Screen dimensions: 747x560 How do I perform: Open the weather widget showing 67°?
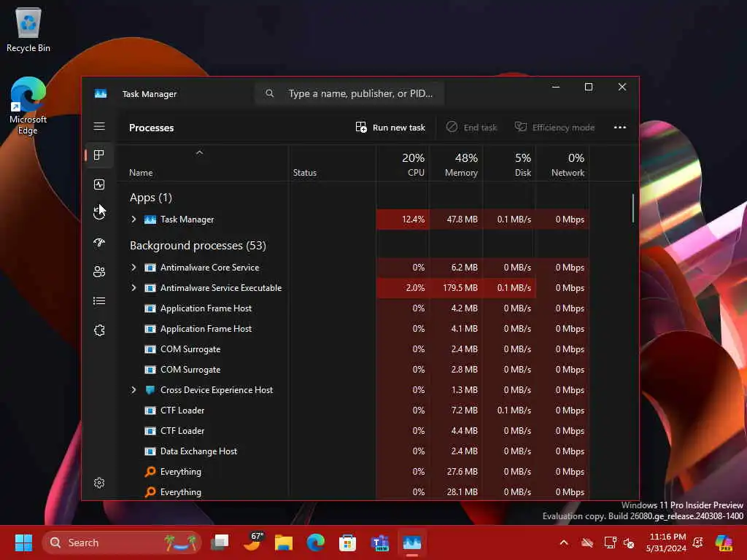[252, 542]
